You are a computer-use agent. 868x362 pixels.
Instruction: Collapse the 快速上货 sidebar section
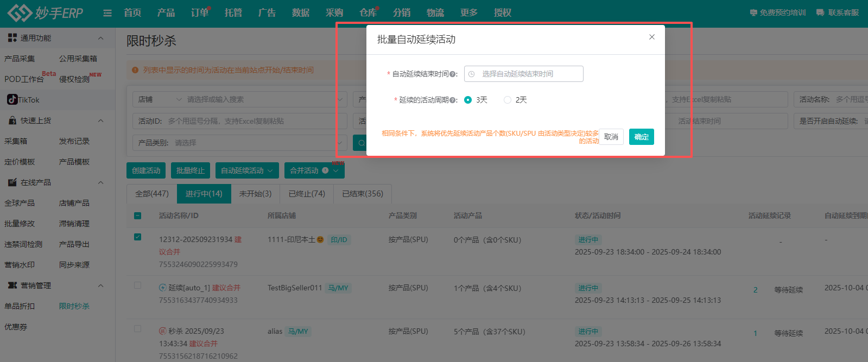click(x=100, y=120)
